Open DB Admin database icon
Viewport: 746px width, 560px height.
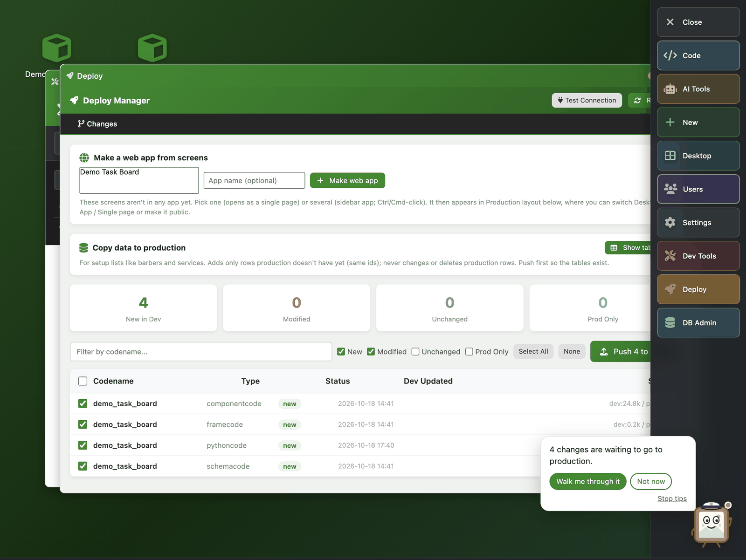670,323
